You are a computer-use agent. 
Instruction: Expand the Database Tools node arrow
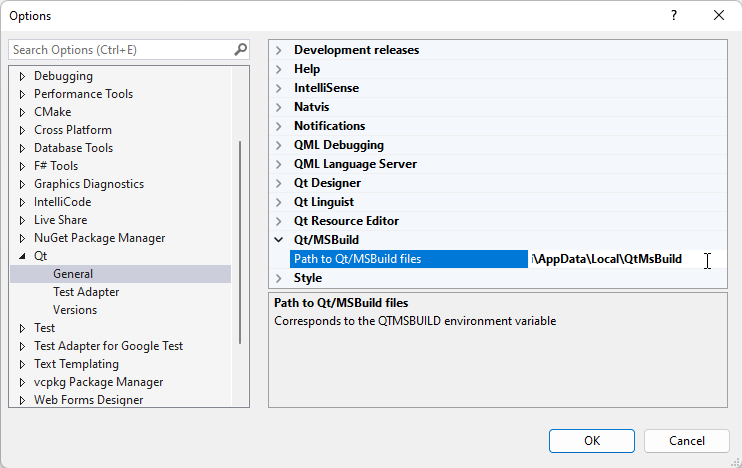pyautogui.click(x=22, y=148)
